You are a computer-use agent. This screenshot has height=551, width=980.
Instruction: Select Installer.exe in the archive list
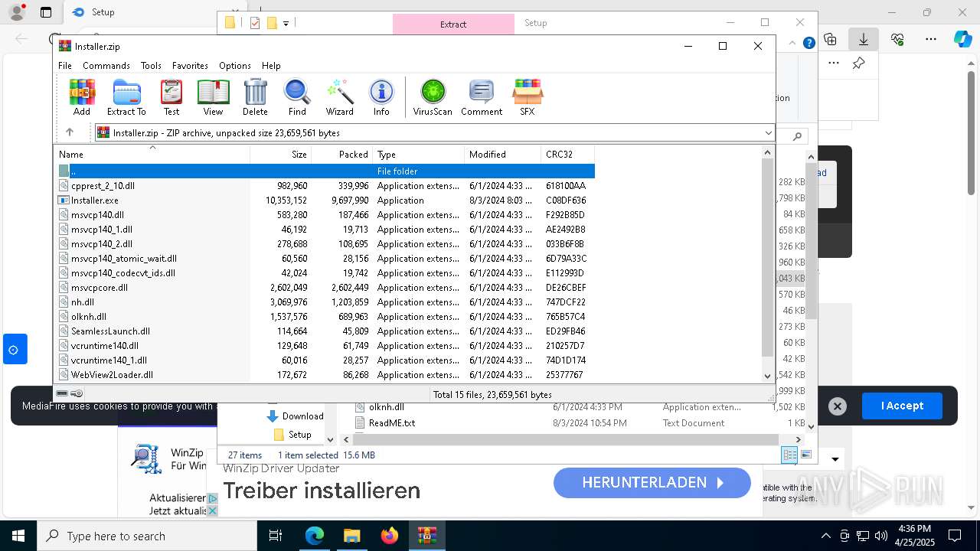[325, 201]
